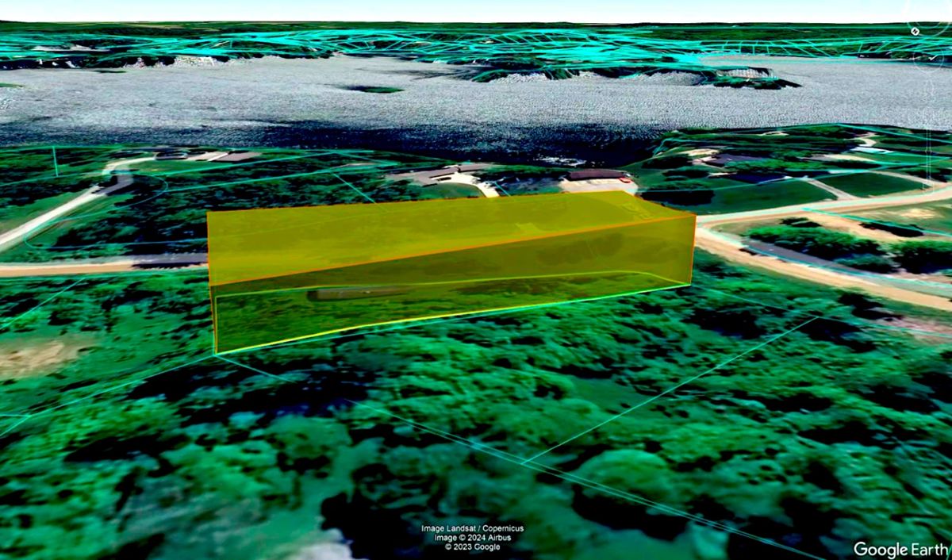952x560 pixels.
Task: Click the Image Landsat / Copernicus attribution
Action: pyautogui.click(x=472, y=528)
